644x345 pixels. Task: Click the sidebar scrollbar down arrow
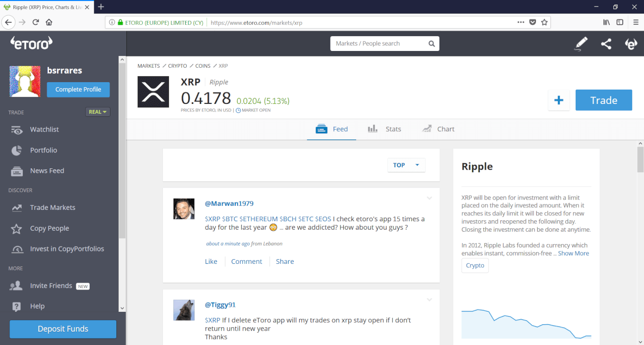coord(122,308)
